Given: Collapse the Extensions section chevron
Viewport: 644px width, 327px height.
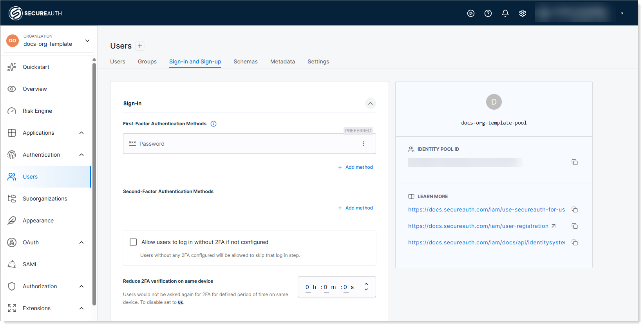Looking at the screenshot, I should point(81,308).
